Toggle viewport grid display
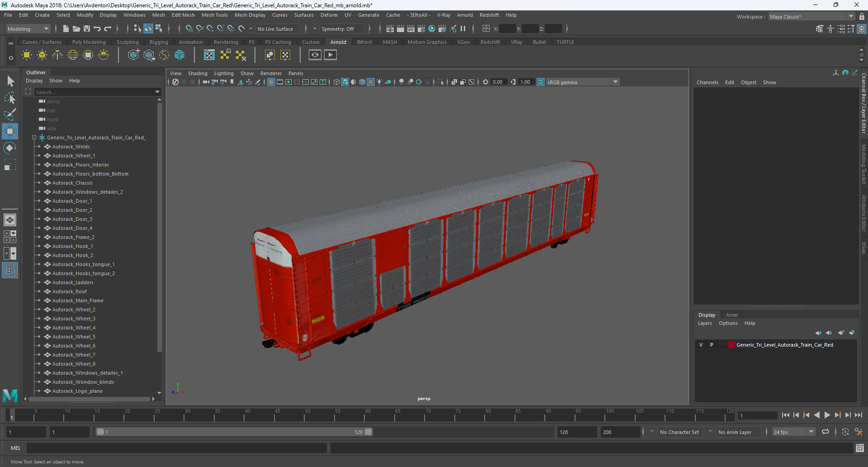Viewport: 868px width, 467px height. 271,82
